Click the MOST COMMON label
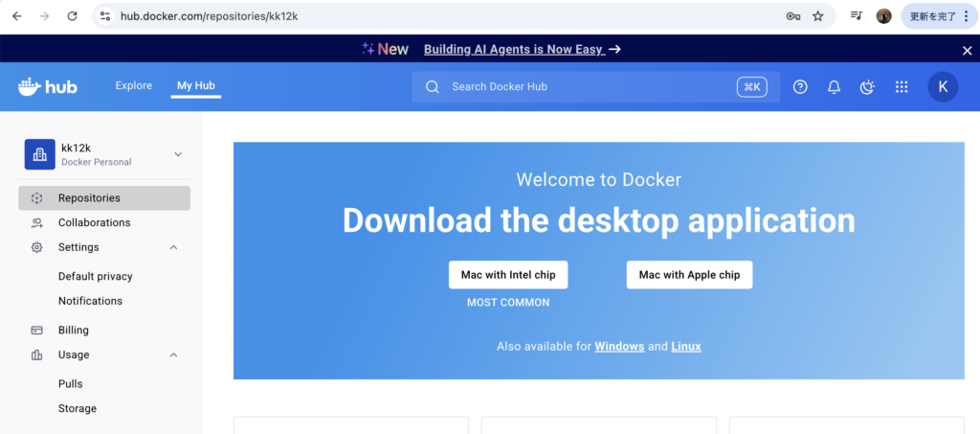Viewport: 980px width, 434px height. [x=508, y=303]
